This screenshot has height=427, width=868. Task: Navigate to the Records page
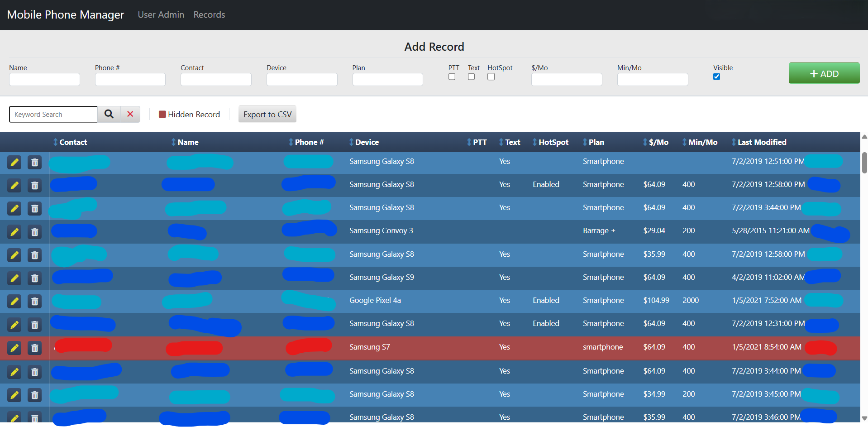coord(209,14)
